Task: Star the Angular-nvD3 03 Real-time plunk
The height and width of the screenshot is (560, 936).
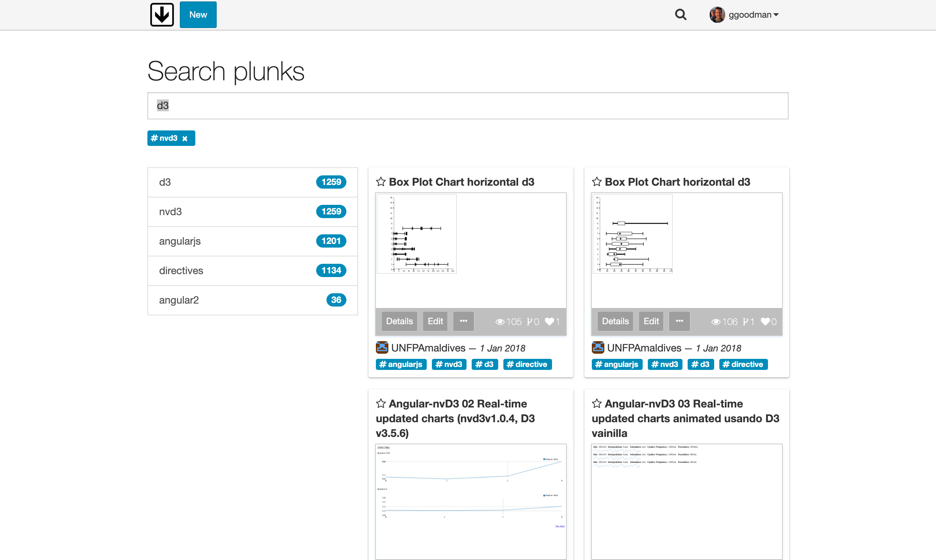Action: click(597, 404)
